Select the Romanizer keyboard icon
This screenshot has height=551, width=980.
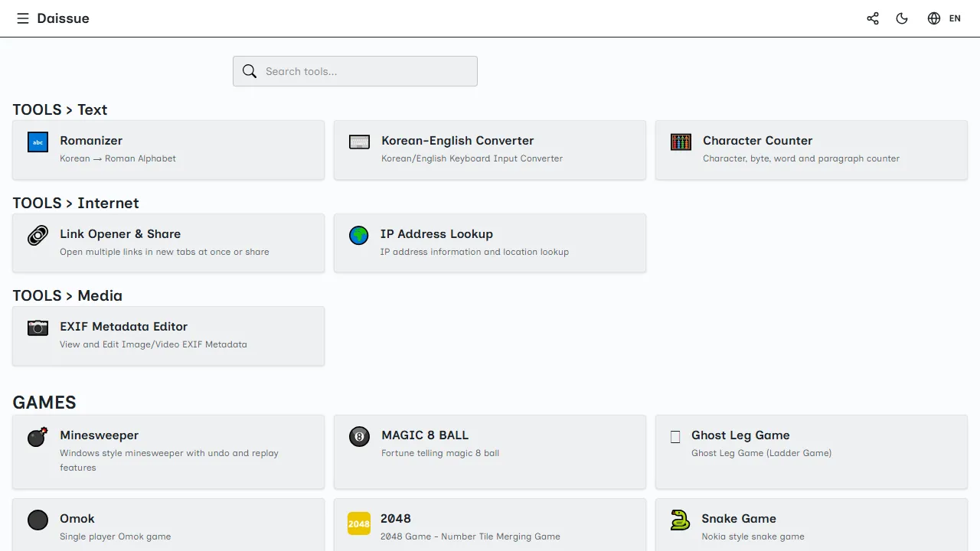38,142
